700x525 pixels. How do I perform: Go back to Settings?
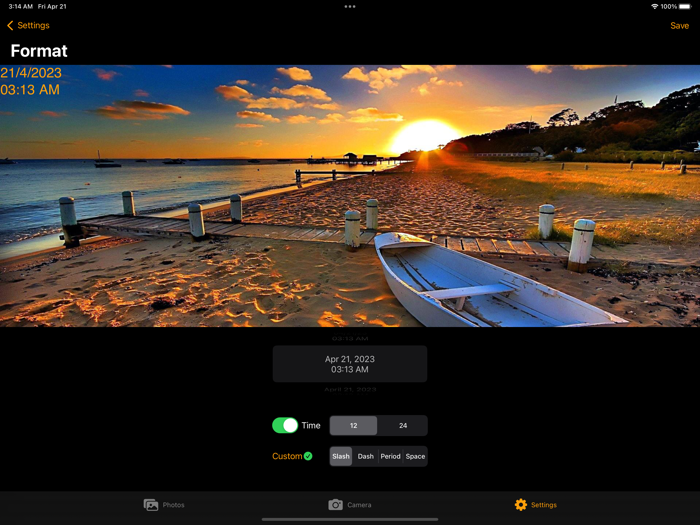click(x=28, y=25)
